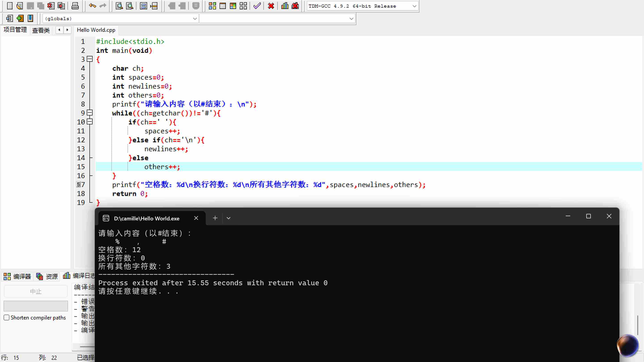644x362 pixels.
Task: Click the Compile icon with colored squares
Action: click(x=212, y=6)
